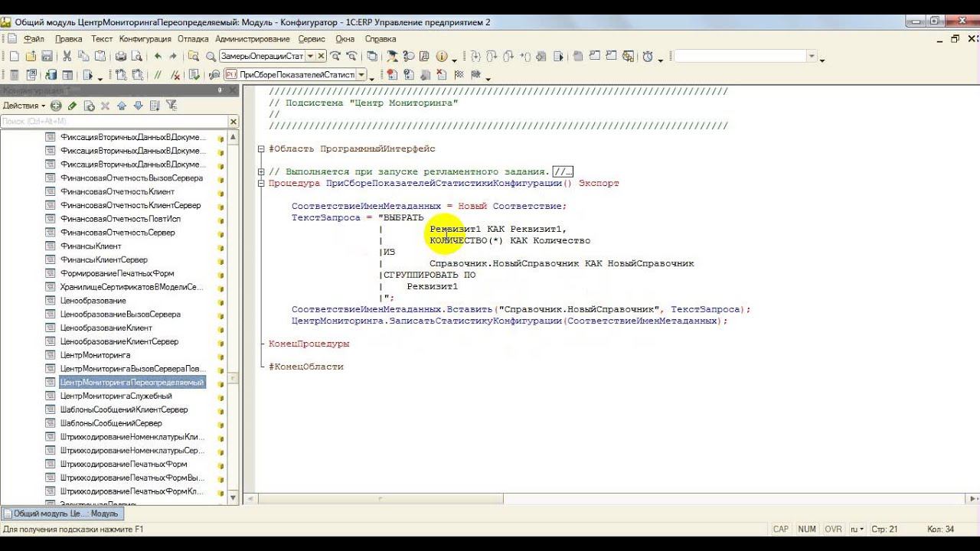Viewport: 980px width, 551px height.
Task: Cut selection with the scissors icon
Action: (x=67, y=57)
